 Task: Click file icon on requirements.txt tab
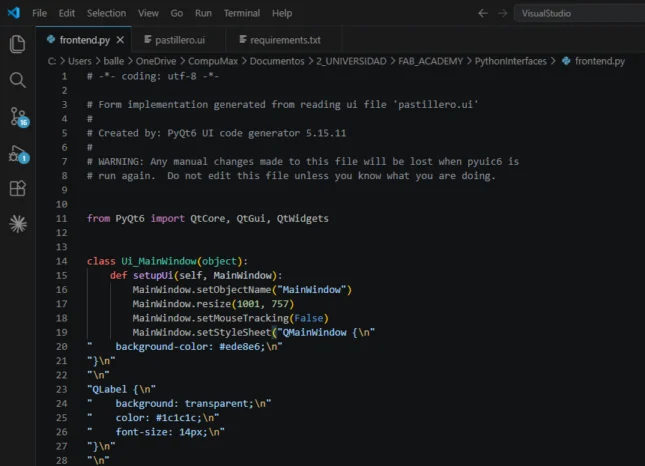point(243,39)
